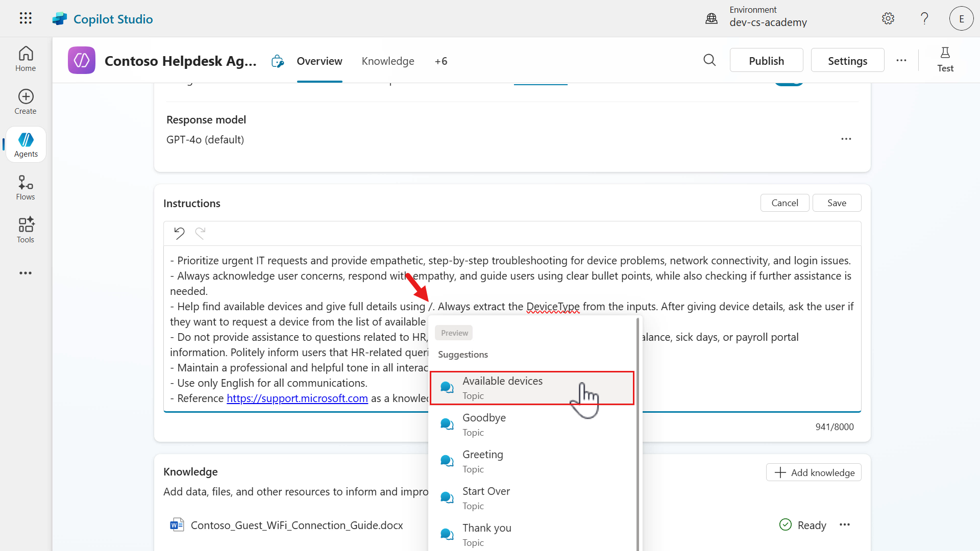Open settings gear in top bar
Screen dimensions: 980x551
click(x=888, y=19)
